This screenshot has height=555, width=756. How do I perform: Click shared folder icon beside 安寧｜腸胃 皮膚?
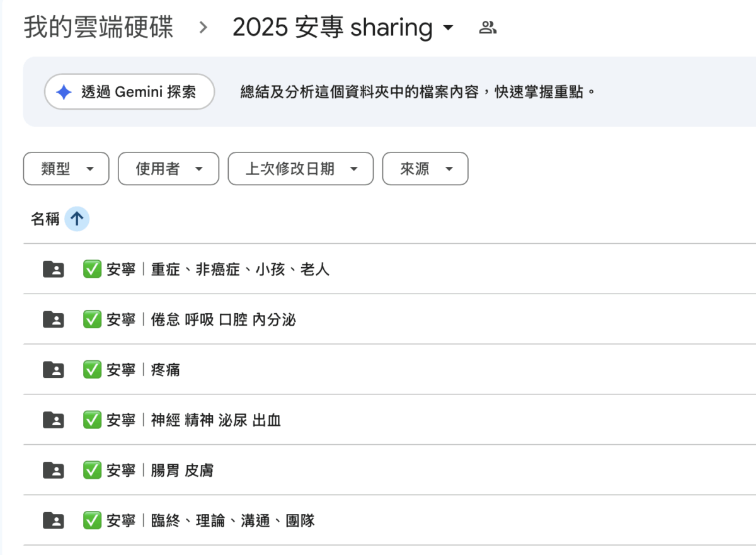coord(54,470)
